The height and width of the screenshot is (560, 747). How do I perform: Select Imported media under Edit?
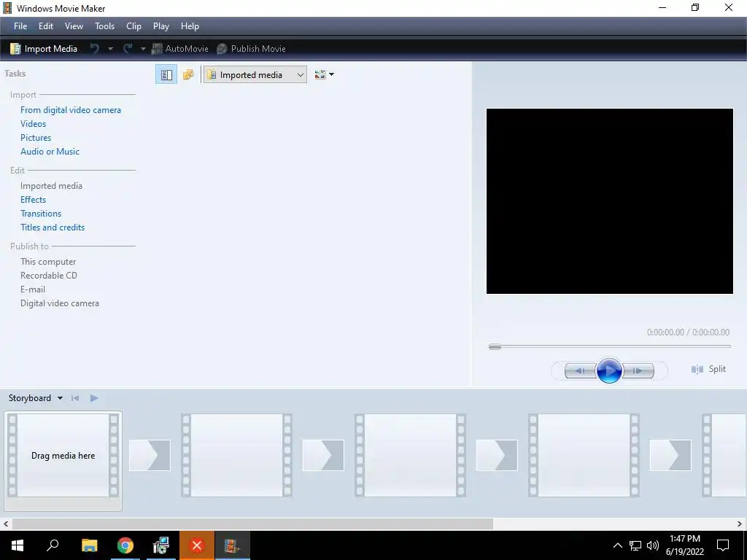52,186
